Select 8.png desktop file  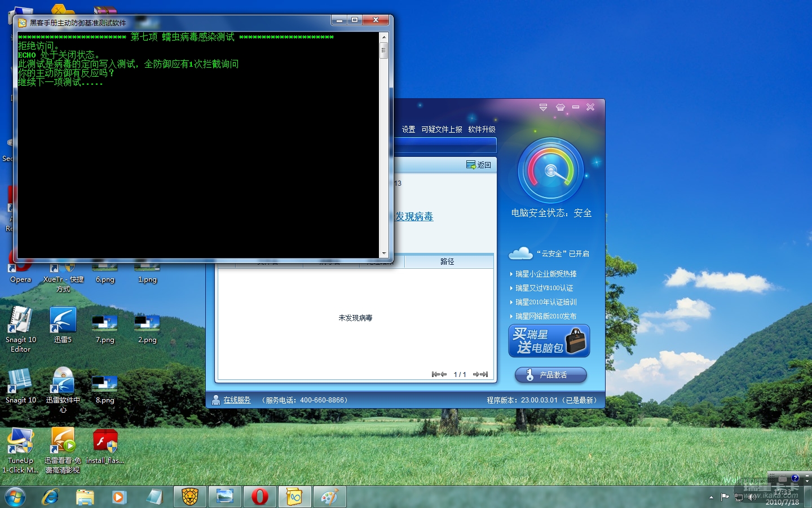(x=105, y=390)
